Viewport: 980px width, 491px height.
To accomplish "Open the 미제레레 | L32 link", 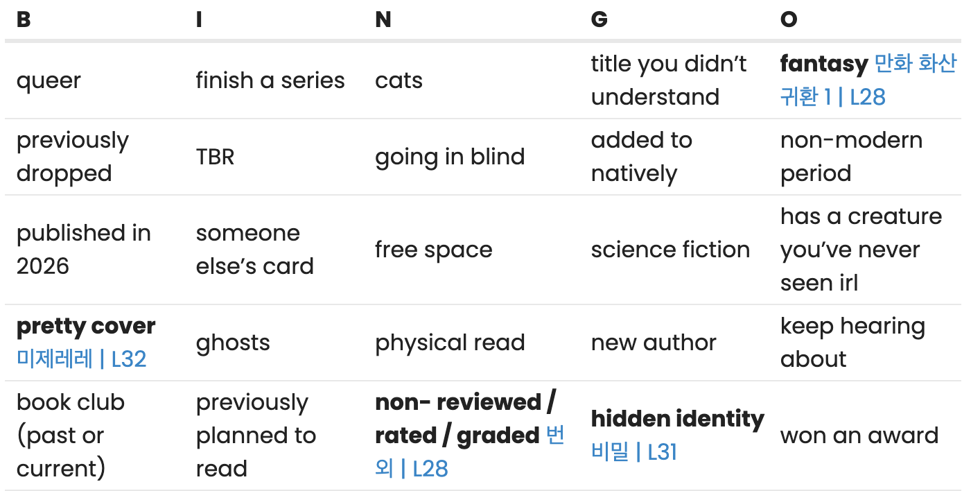I will coord(81,359).
